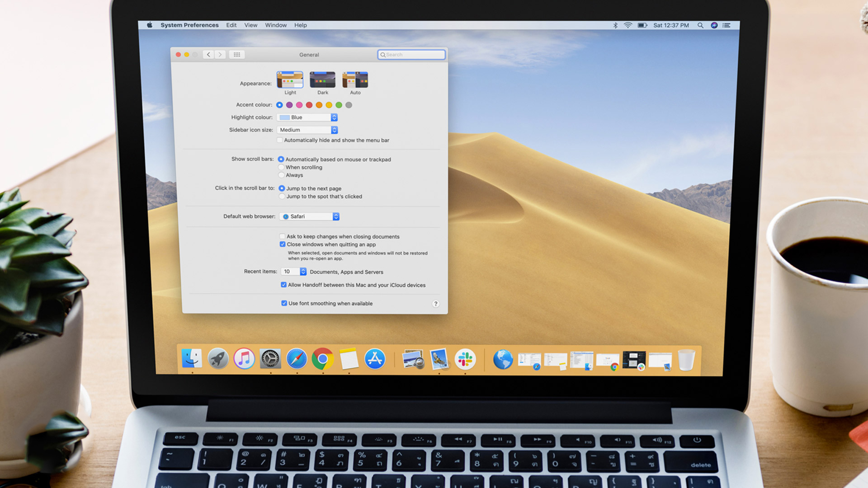Open the View menu
Viewport: 868px width, 488px height.
(250, 25)
